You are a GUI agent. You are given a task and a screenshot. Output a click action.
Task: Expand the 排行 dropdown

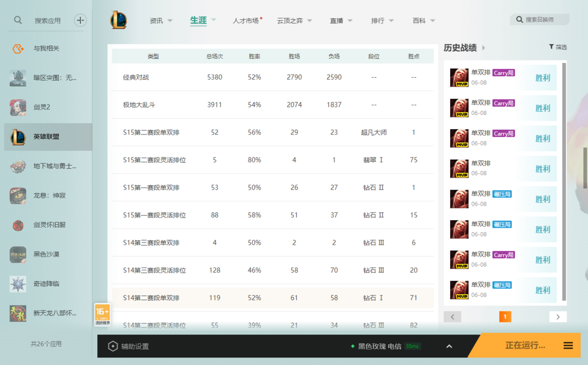coord(391,21)
